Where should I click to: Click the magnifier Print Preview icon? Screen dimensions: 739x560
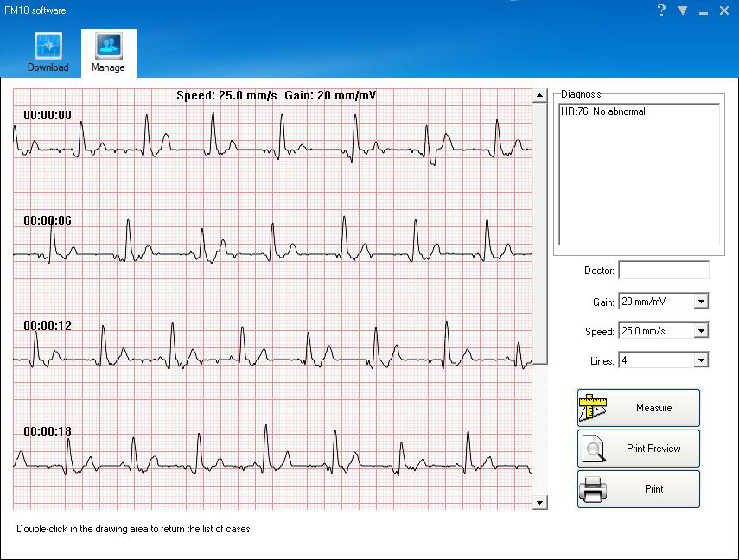593,449
